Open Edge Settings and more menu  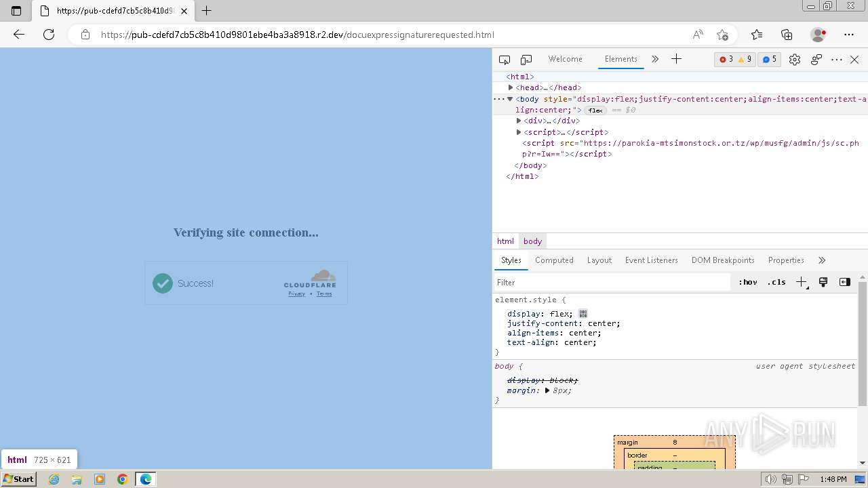point(849,35)
